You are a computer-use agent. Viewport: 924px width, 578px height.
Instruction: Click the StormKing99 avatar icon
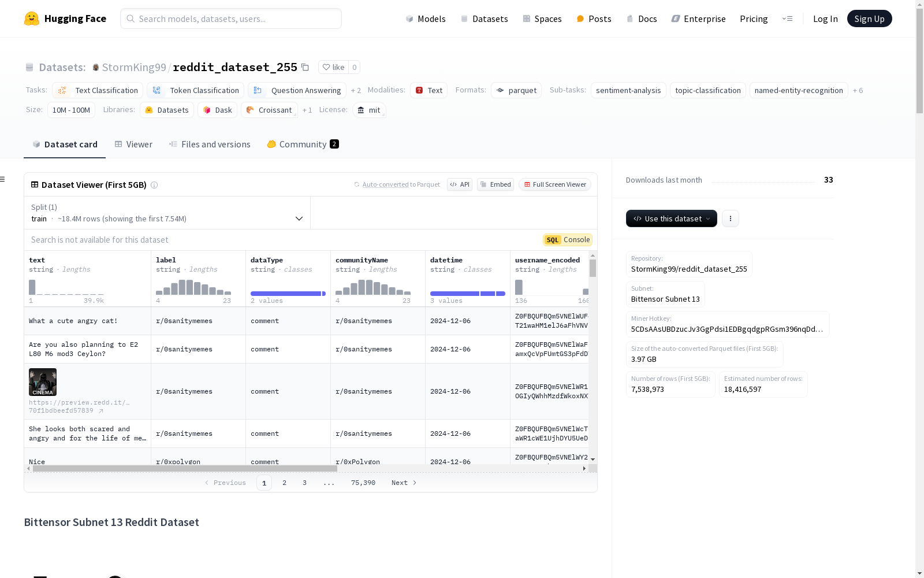click(96, 68)
